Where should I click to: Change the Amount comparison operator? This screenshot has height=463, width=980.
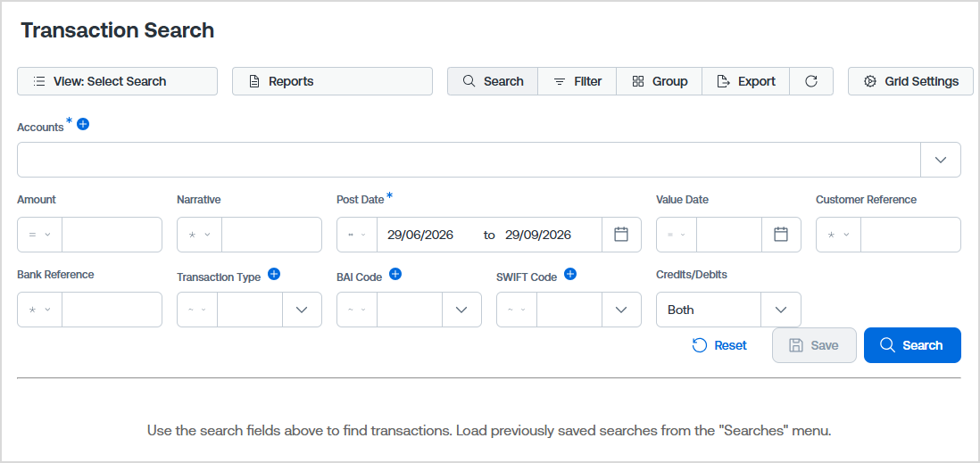(x=39, y=235)
